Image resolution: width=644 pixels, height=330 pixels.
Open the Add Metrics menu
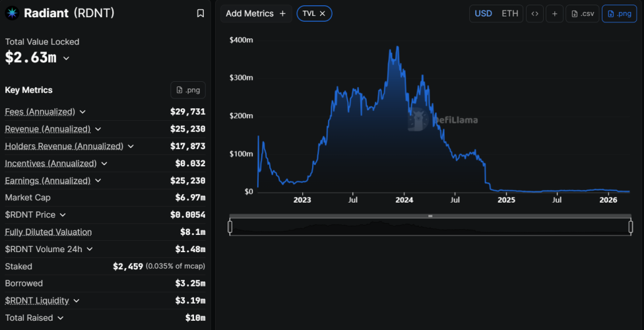click(x=256, y=13)
